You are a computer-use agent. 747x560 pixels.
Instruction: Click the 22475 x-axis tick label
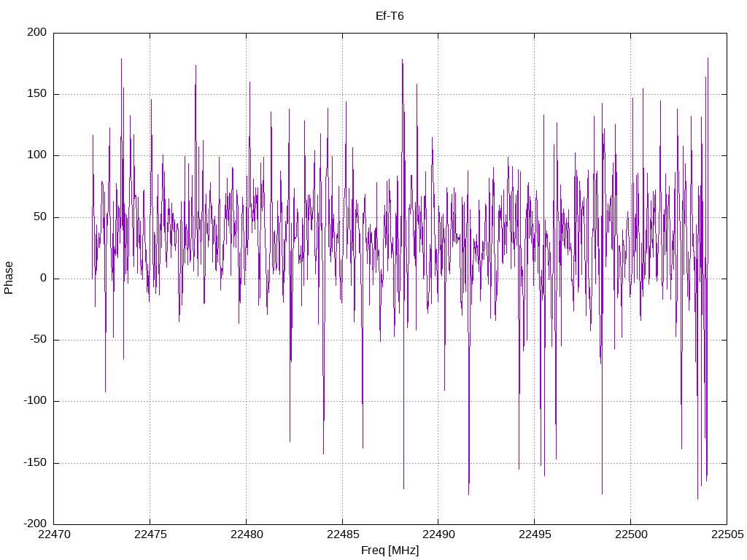click(150, 534)
